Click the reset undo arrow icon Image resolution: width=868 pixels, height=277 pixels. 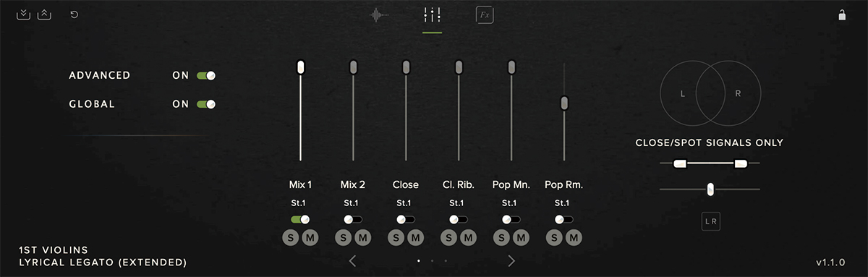point(74,14)
